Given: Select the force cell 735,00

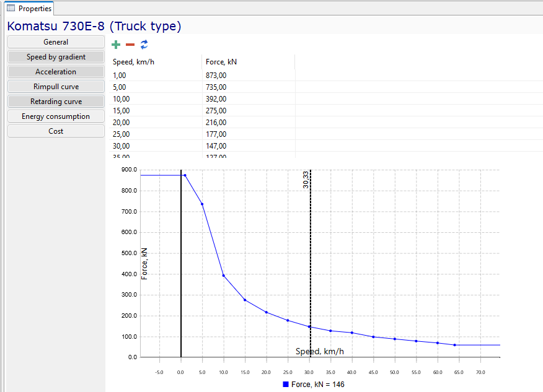Looking at the screenshot, I should pos(249,87).
